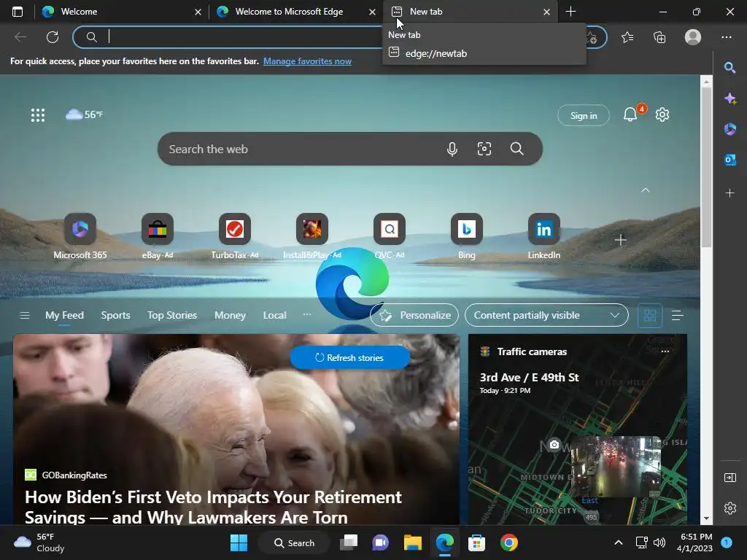Open Biden's First Veto news headline

(x=214, y=507)
